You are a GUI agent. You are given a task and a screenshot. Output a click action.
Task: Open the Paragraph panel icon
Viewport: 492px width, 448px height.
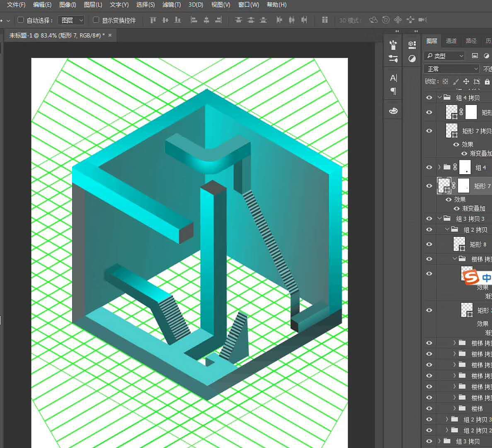393,91
